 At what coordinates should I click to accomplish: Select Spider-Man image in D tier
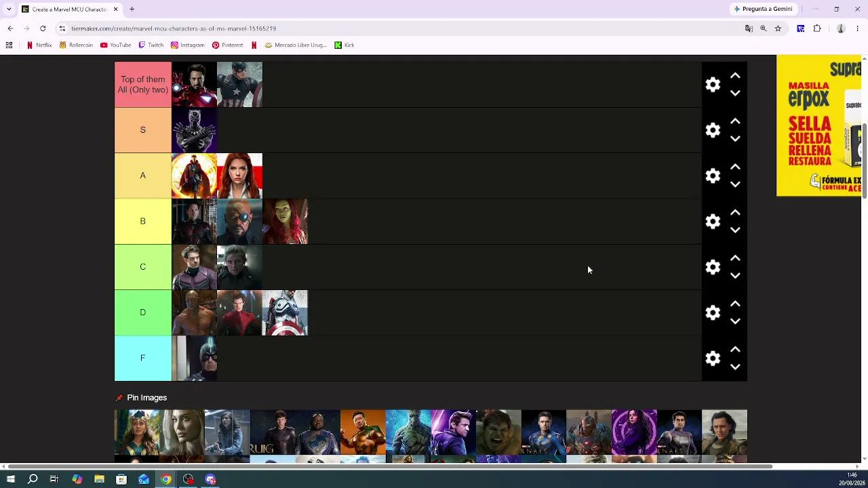pyautogui.click(x=239, y=312)
